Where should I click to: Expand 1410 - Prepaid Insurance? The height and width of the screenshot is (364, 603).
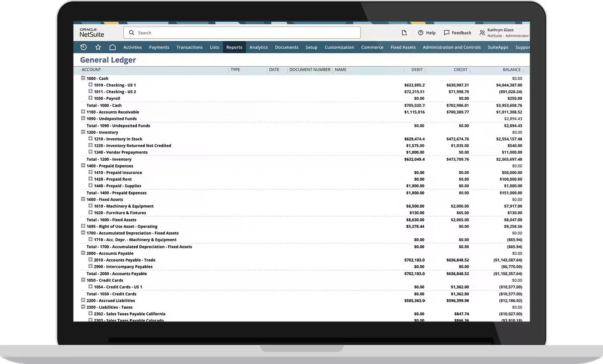[x=90, y=172]
